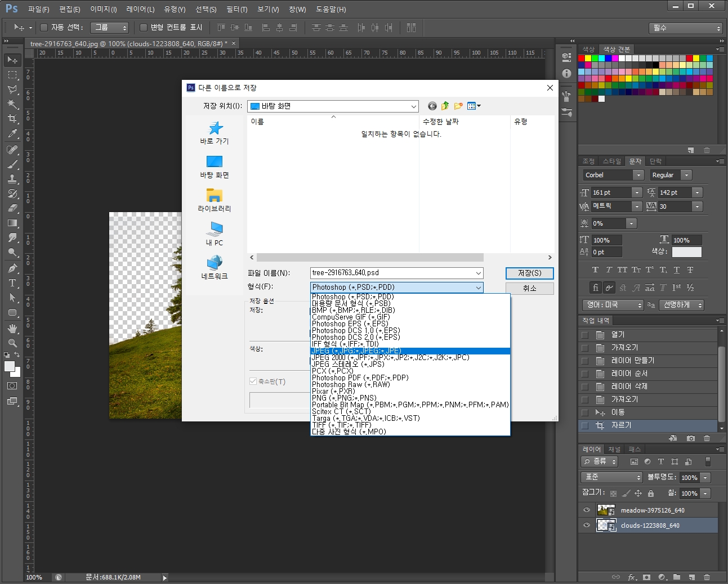This screenshot has height=584, width=728.
Task: Create a new folder in save dialog
Action: tap(458, 106)
